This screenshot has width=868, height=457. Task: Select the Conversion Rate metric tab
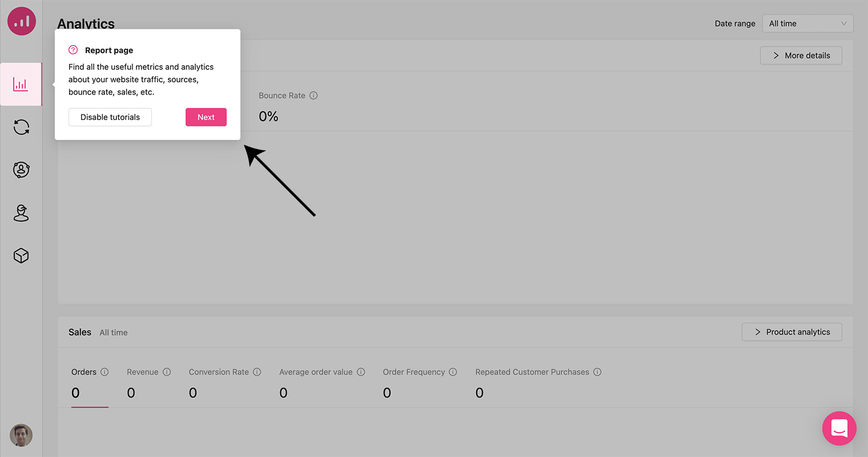pos(224,383)
